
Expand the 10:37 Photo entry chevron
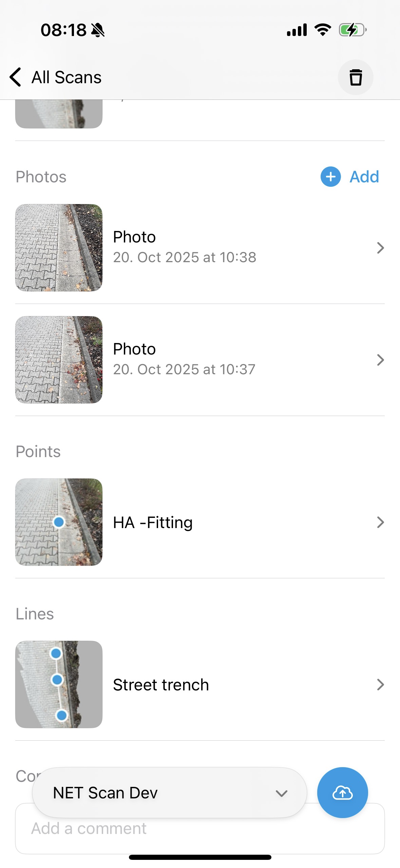380,360
